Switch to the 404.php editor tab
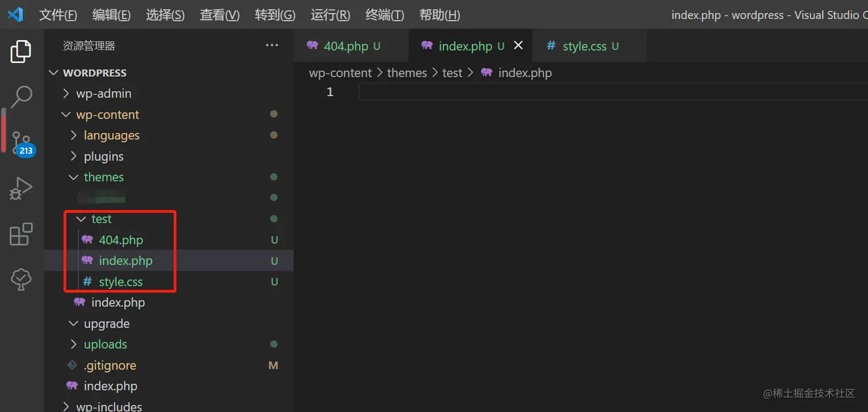Image resolution: width=868 pixels, height=412 pixels. (350, 46)
